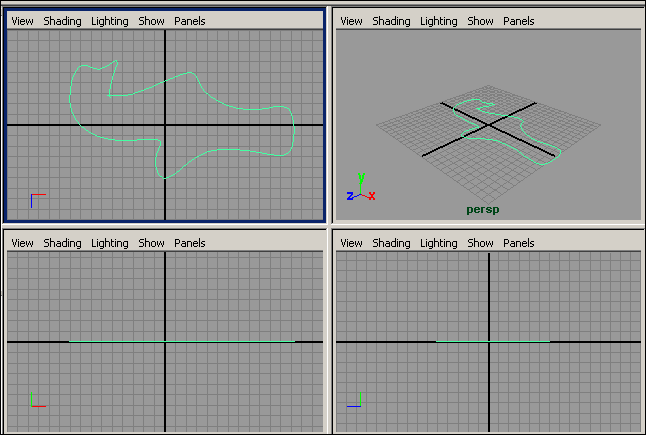
Task: Click the green-red axis indicator in bottom-left viewport
Action: pyautogui.click(x=38, y=400)
